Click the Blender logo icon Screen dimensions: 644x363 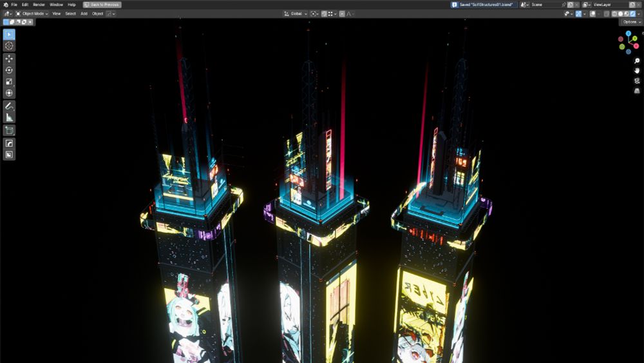(5, 5)
